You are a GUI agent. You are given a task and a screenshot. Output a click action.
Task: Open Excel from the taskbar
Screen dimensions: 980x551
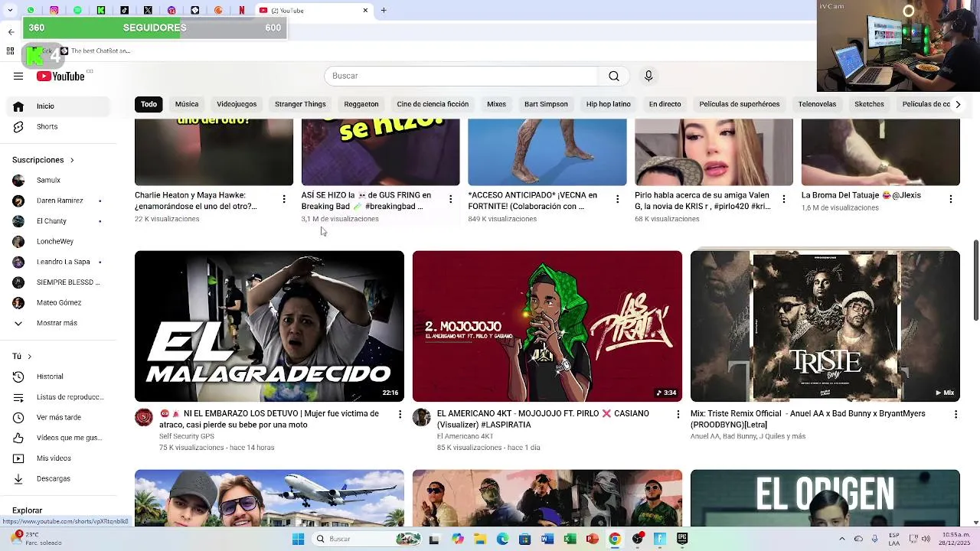coord(570,539)
